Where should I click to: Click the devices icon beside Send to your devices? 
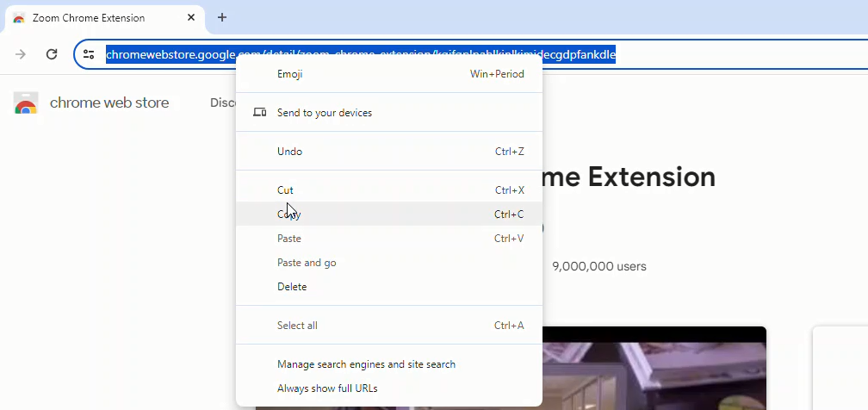pyautogui.click(x=259, y=113)
